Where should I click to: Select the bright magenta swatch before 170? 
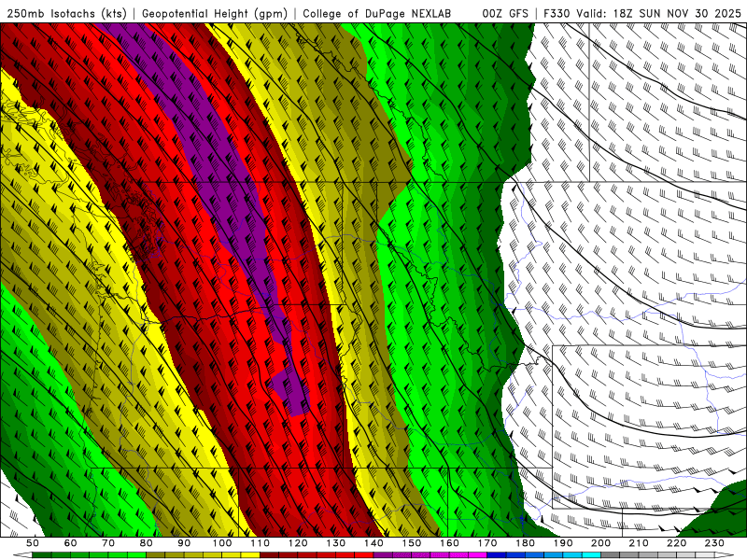coord(477,554)
